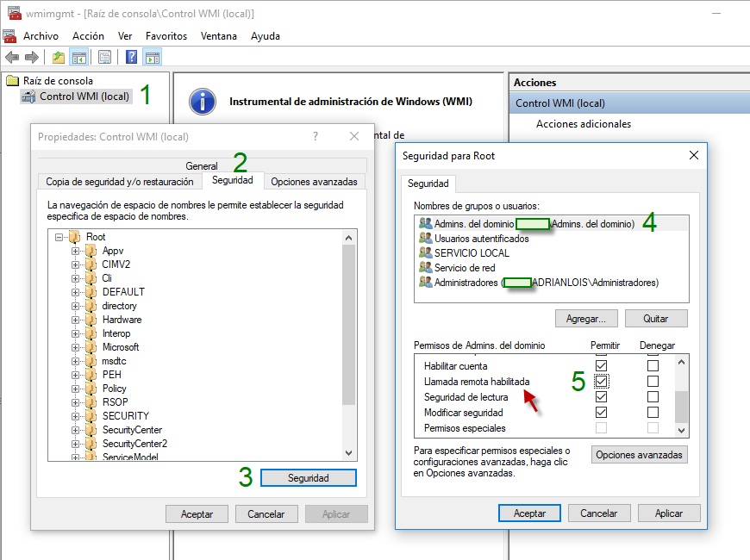750x560 pixels.
Task: Click Agregar... to add a user
Action: [x=586, y=319]
